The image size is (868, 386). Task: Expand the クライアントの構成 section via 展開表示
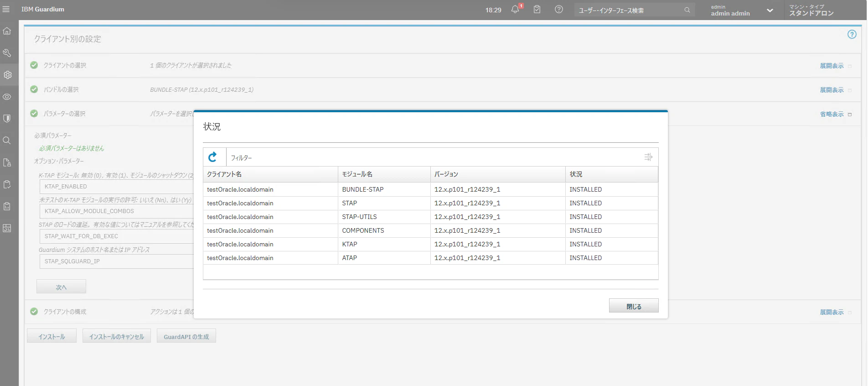pyautogui.click(x=832, y=312)
